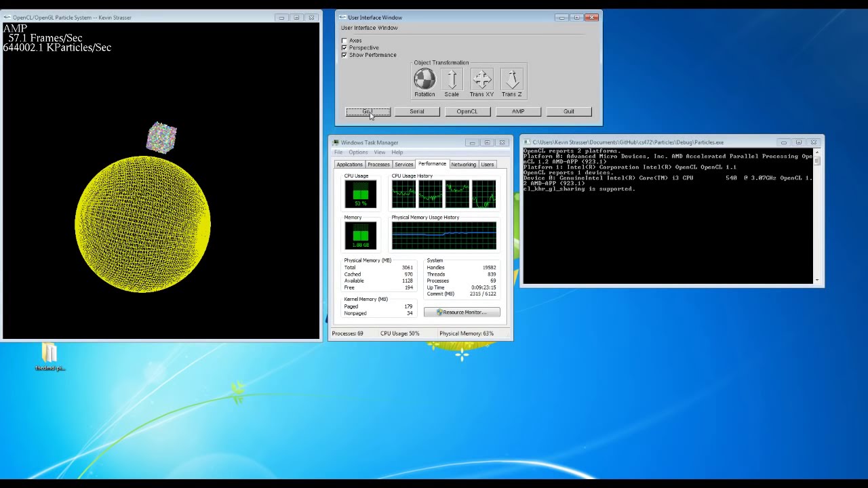
Task: Open the File menu in Task Manager
Action: click(338, 152)
